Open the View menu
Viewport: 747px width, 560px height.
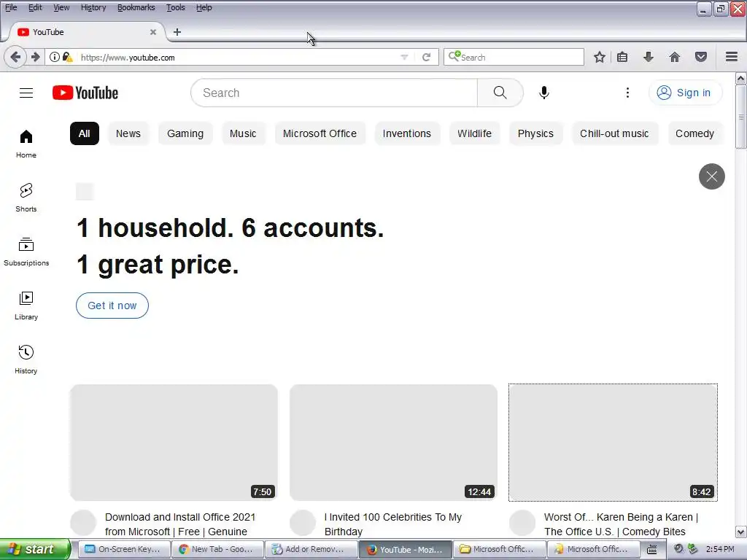pyautogui.click(x=61, y=7)
